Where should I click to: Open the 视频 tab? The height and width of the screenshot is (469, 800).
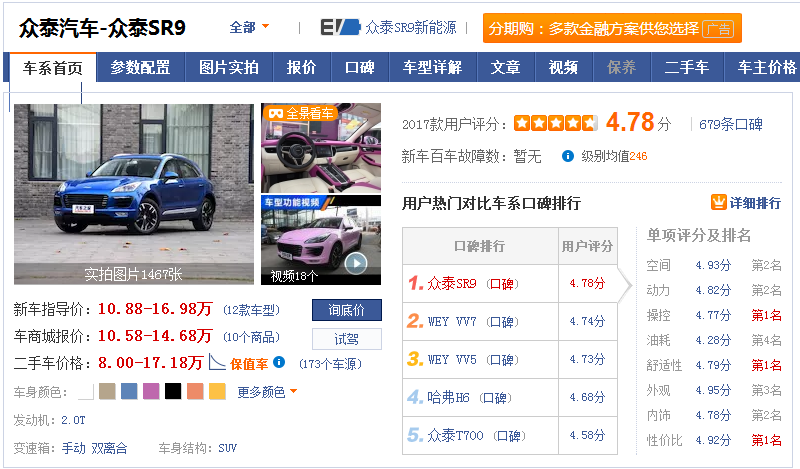pos(564,67)
